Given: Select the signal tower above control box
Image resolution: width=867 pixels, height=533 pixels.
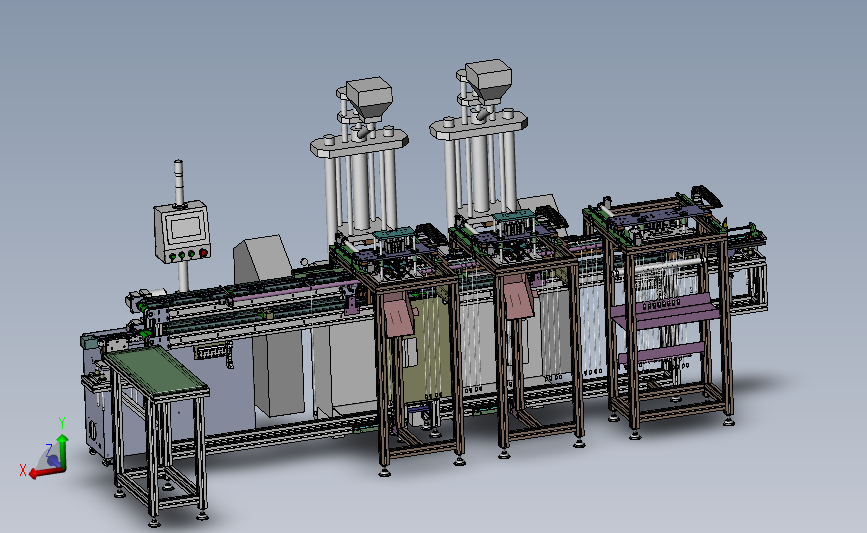Looking at the screenshot, I should pyautogui.click(x=179, y=184).
